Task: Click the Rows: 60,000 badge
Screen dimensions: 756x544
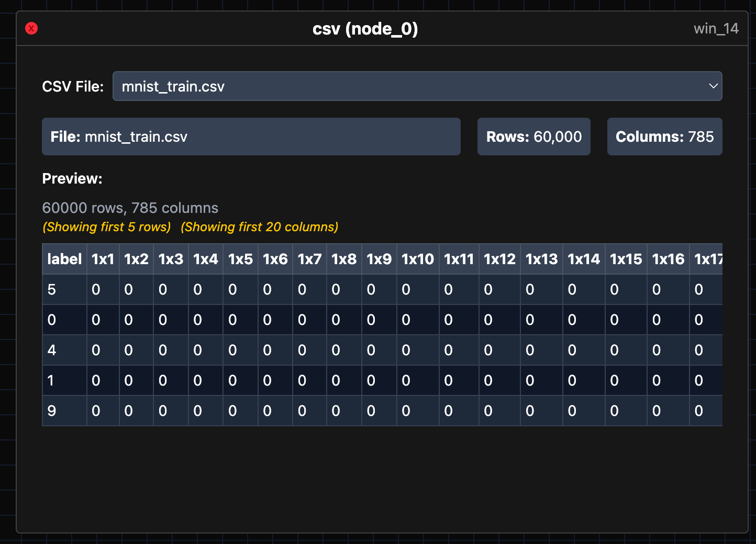Action: 533,137
